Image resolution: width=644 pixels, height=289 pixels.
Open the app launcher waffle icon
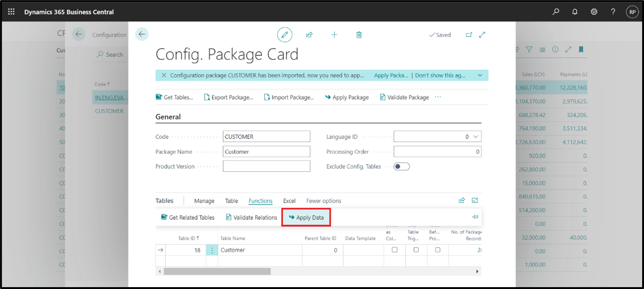(11, 12)
